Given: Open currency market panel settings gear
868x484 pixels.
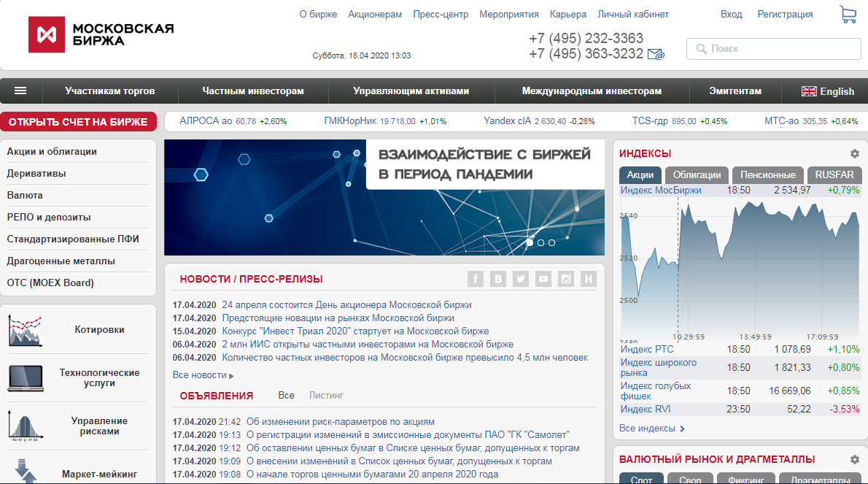Looking at the screenshot, I should (855, 459).
